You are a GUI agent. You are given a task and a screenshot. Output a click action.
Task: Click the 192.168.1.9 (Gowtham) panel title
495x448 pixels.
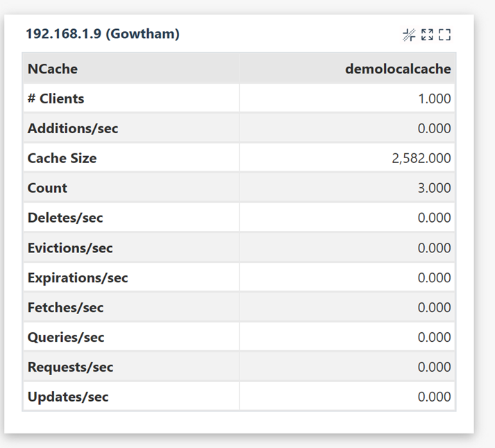(x=103, y=34)
